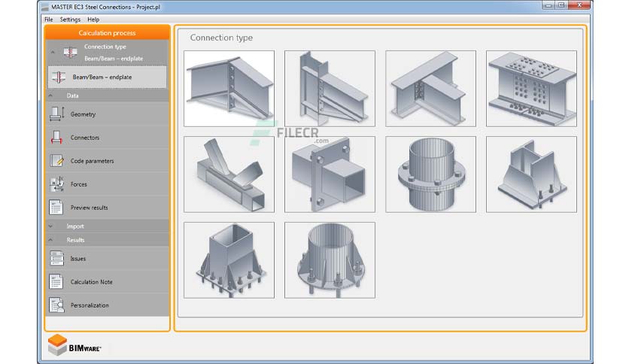The image size is (629, 364).
Task: Open the Preview results document icon
Action: click(x=56, y=208)
